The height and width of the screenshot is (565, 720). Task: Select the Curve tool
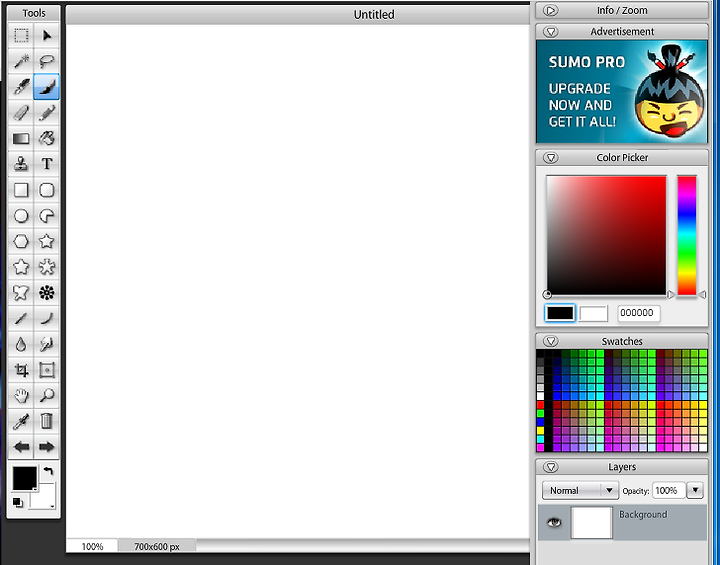[x=46, y=318]
